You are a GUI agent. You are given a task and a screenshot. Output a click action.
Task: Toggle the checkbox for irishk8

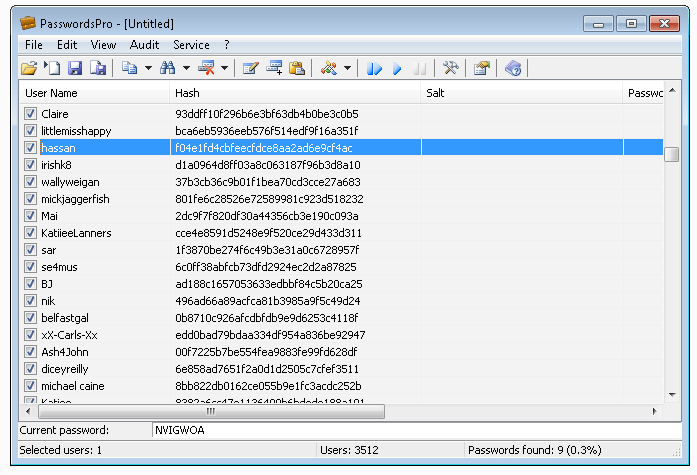30,165
